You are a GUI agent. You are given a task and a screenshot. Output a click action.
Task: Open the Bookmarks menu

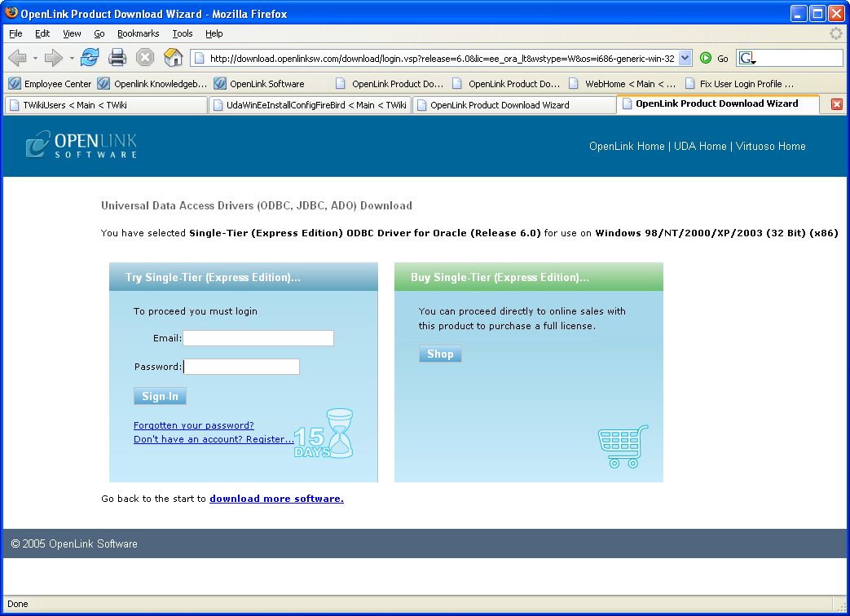click(139, 33)
